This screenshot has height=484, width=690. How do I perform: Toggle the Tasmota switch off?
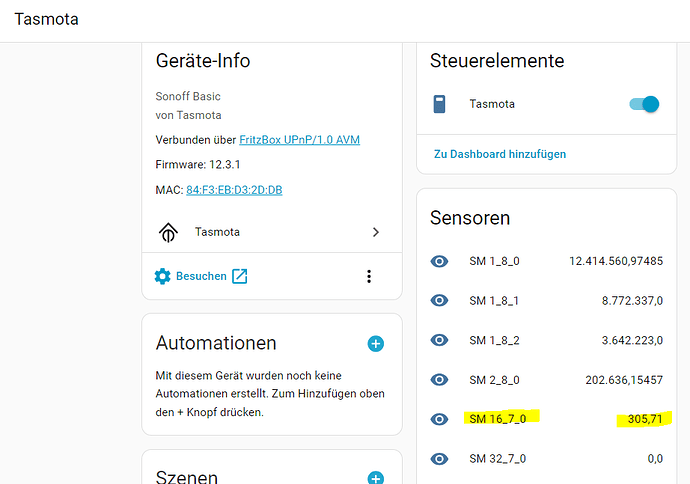[x=644, y=104]
